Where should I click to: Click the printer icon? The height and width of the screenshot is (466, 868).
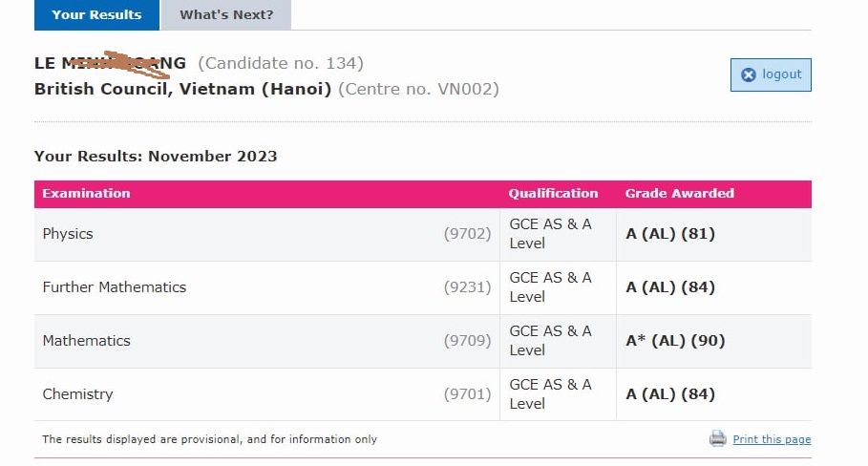[x=718, y=438]
